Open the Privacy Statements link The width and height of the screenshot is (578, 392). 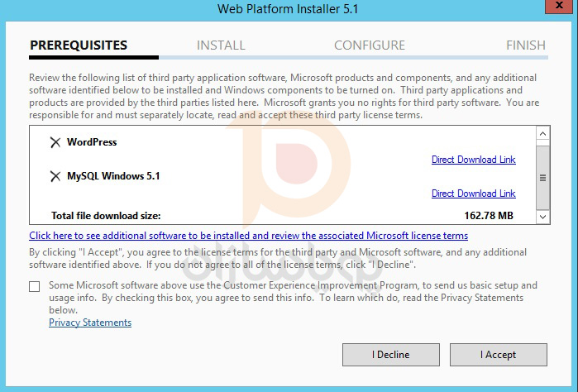point(90,323)
